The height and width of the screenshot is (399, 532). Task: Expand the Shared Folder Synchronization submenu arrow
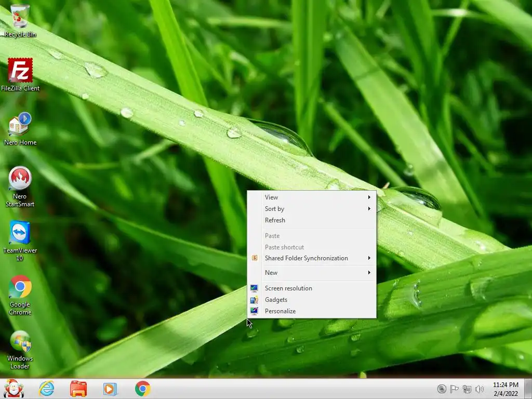click(369, 258)
